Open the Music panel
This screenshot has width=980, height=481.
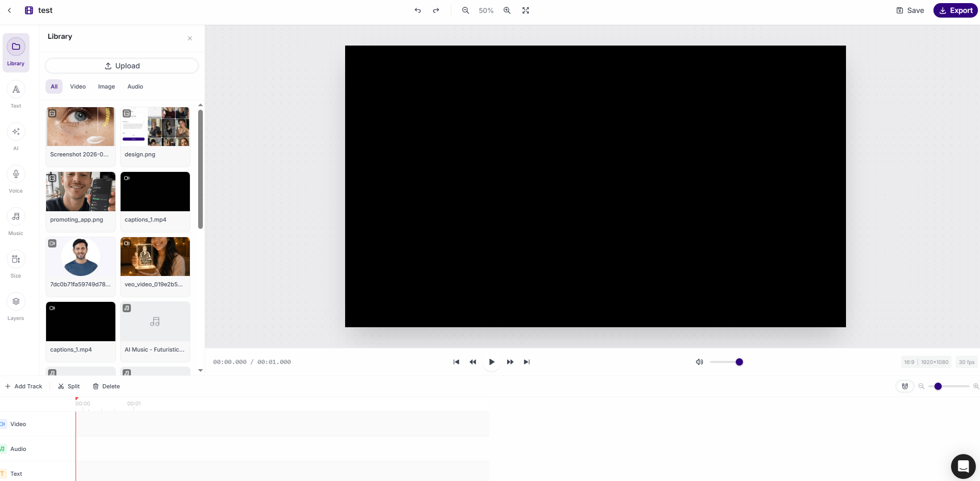[x=16, y=223]
